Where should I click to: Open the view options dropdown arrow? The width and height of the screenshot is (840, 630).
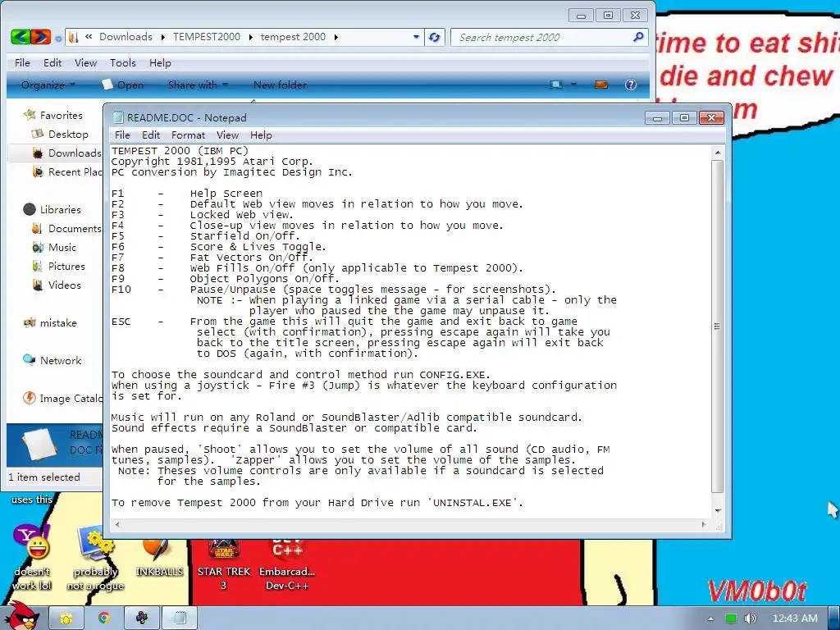pyautogui.click(x=573, y=84)
